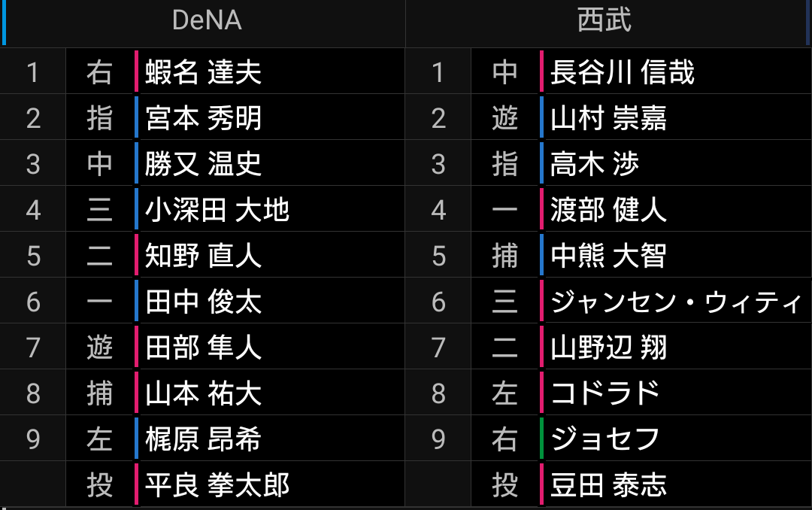Select the 西武 team header
Image resolution: width=812 pixels, height=510 pixels.
(604, 21)
